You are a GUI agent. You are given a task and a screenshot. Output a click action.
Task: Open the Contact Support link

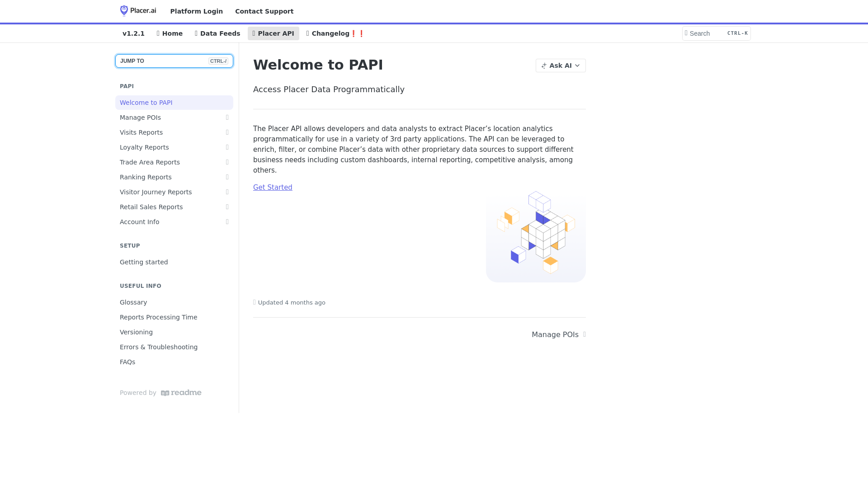point(264,11)
